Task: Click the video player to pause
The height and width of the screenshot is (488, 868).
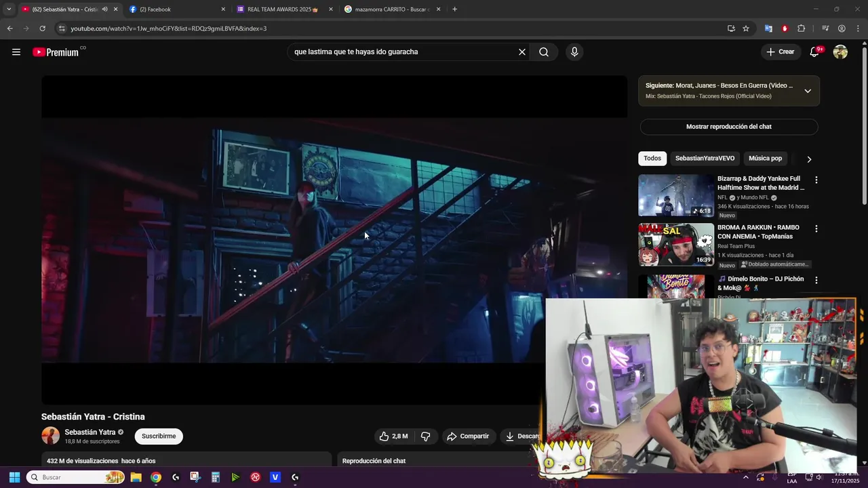Action: point(334,240)
